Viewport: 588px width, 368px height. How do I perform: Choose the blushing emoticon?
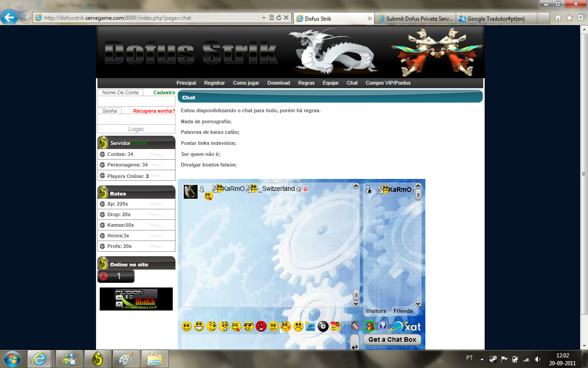point(286,327)
